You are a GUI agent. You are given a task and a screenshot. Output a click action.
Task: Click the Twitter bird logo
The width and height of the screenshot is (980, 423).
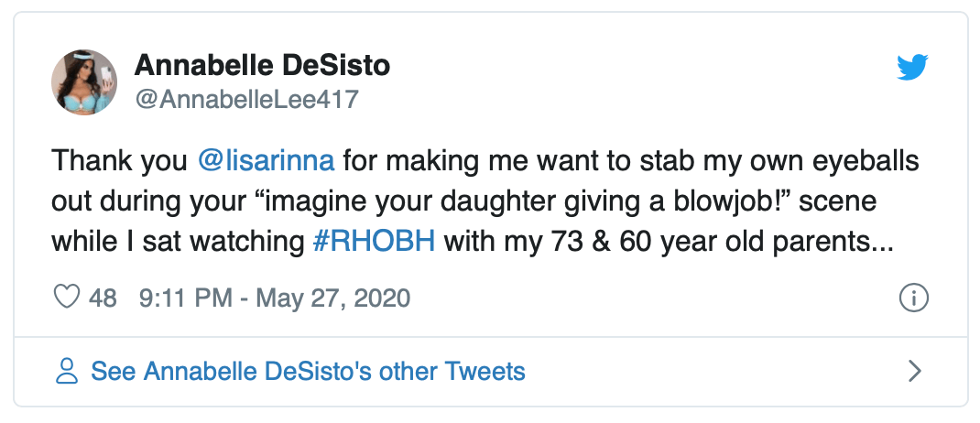click(x=912, y=67)
